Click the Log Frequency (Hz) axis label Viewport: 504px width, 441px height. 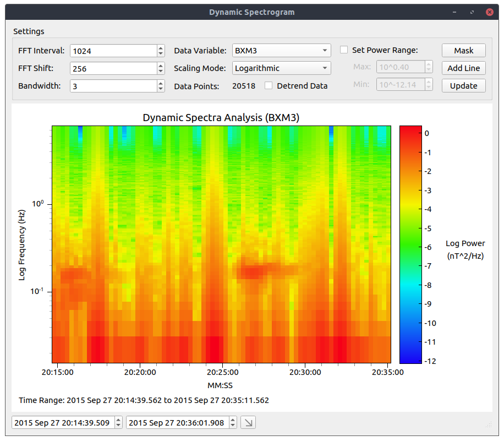point(21,245)
